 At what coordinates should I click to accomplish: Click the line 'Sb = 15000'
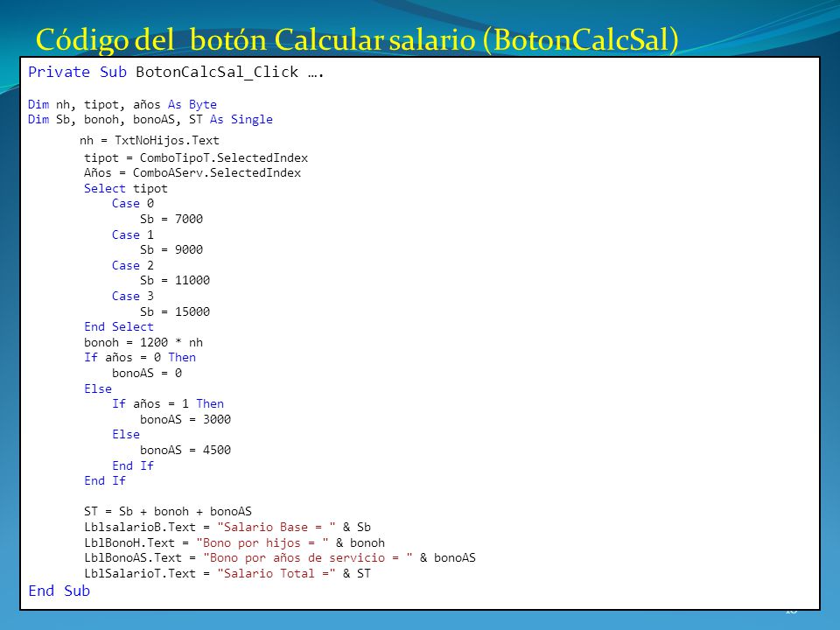point(175,311)
